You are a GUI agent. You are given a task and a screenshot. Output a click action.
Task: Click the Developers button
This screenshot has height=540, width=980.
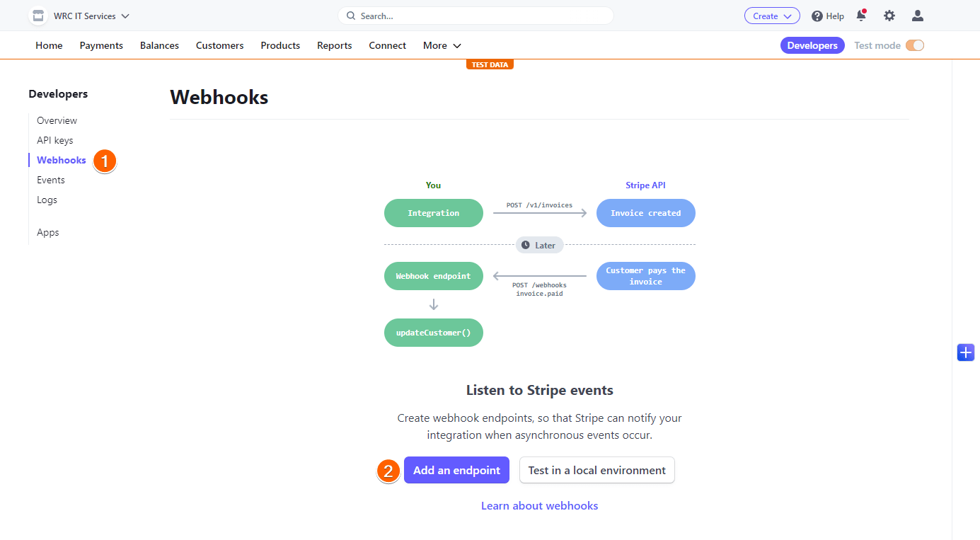tap(812, 45)
